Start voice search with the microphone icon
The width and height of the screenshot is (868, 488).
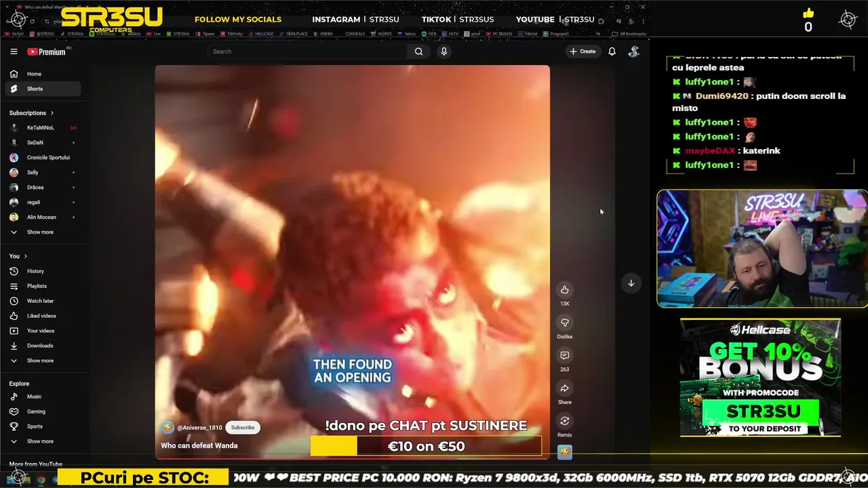pos(444,52)
